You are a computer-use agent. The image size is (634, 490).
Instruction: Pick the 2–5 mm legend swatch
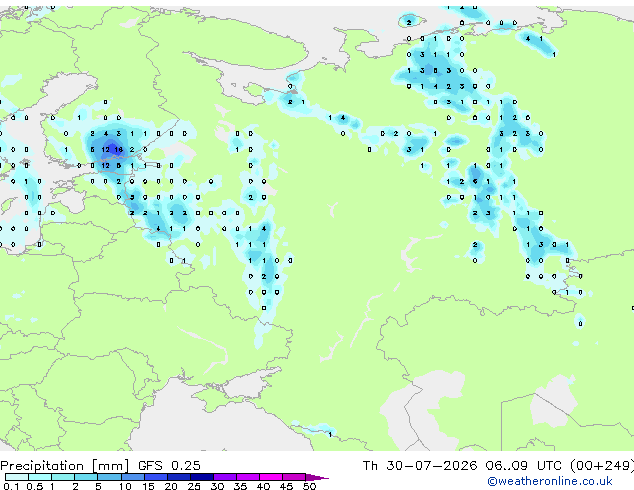(x=86, y=477)
